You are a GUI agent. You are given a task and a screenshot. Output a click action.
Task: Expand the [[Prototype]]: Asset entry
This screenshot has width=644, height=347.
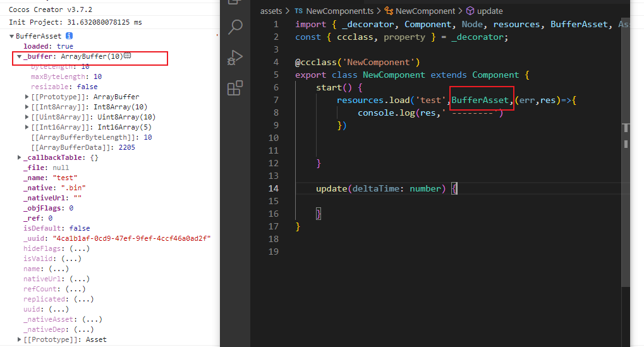[20, 339]
